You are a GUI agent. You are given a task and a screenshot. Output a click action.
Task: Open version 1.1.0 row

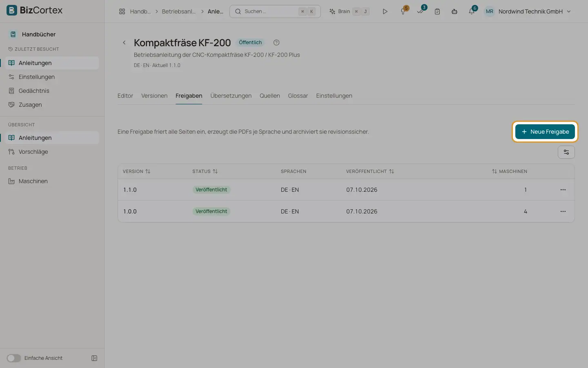pyautogui.click(x=346, y=190)
